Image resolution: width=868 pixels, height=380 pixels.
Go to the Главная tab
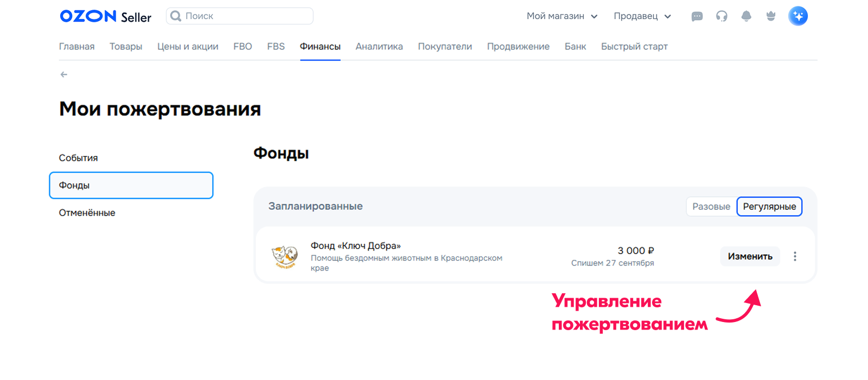coord(76,47)
